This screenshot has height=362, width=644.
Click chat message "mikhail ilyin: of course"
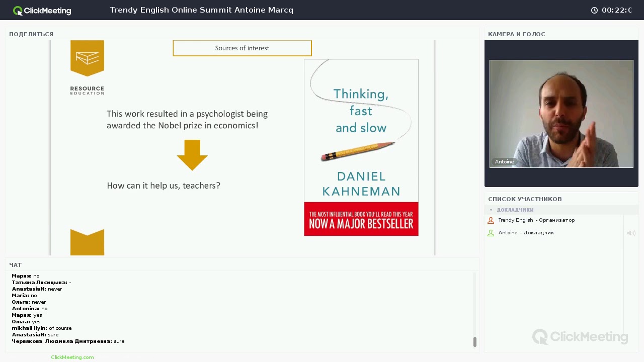pos(42,328)
